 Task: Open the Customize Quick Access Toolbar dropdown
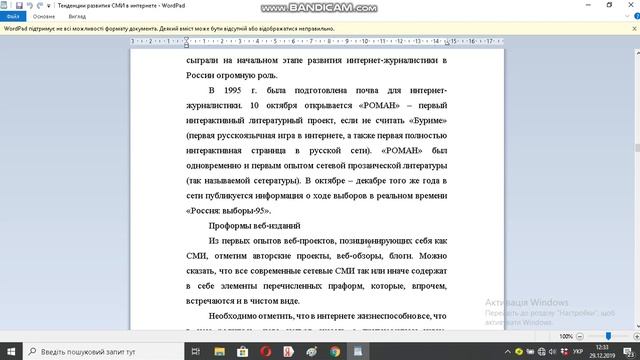[x=49, y=6]
